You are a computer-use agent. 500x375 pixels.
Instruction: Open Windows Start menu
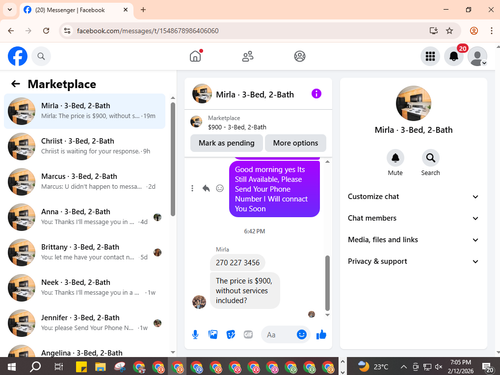pyautogui.click(x=12, y=367)
